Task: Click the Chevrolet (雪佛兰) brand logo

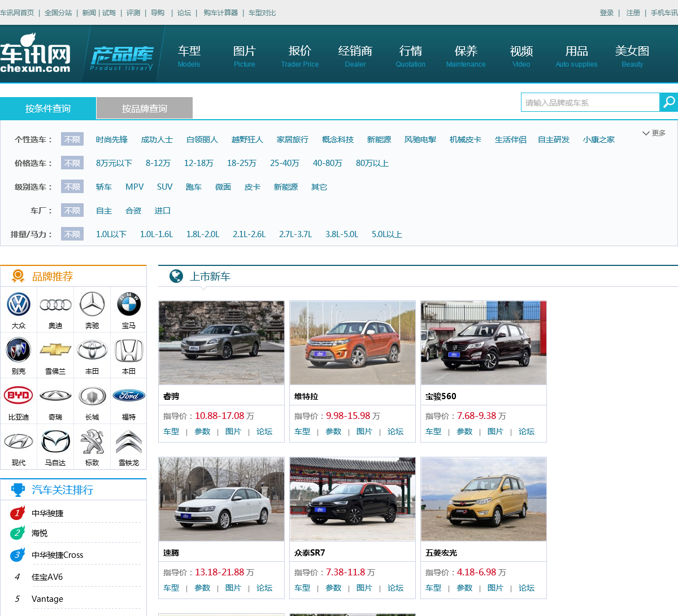Action: (55, 350)
